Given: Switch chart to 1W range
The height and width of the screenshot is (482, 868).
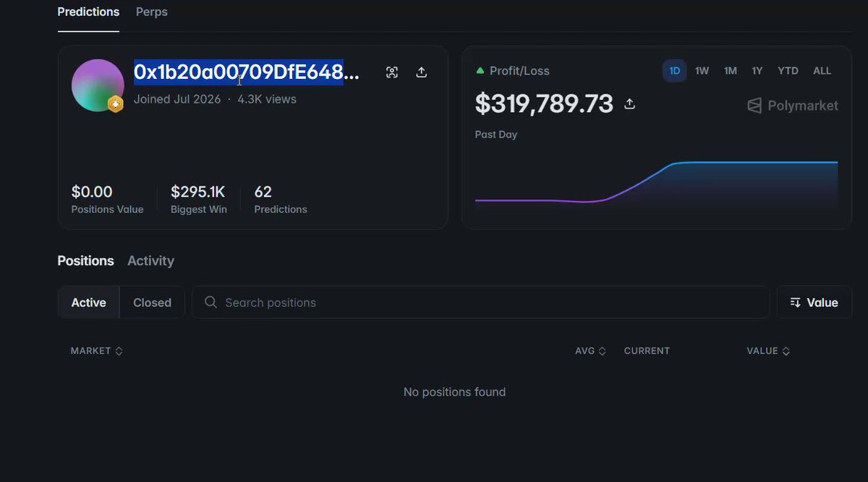Looking at the screenshot, I should point(702,71).
